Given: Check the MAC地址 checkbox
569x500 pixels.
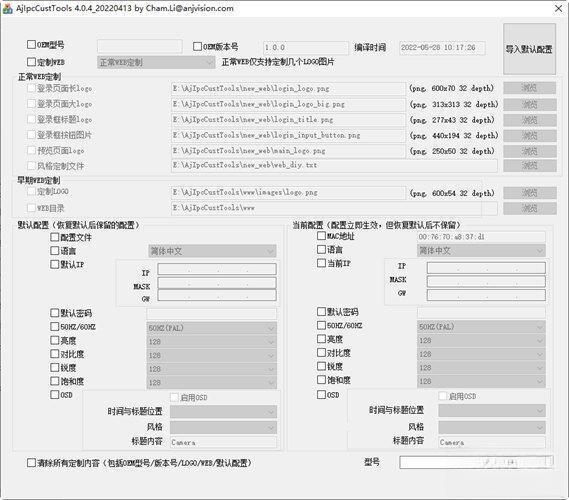Looking at the screenshot, I should point(321,236).
